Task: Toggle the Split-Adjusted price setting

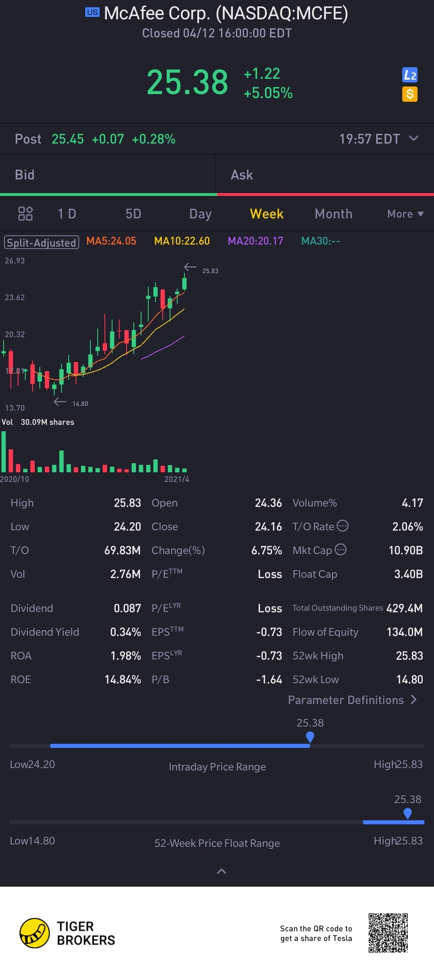Action: click(x=41, y=242)
